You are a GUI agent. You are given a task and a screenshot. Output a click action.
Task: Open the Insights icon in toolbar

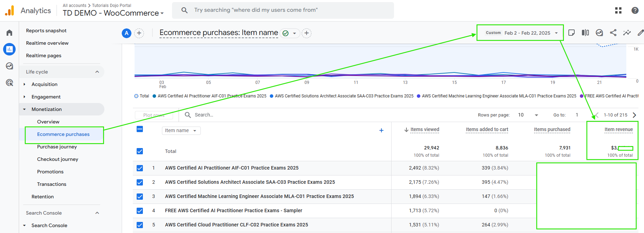click(x=599, y=33)
